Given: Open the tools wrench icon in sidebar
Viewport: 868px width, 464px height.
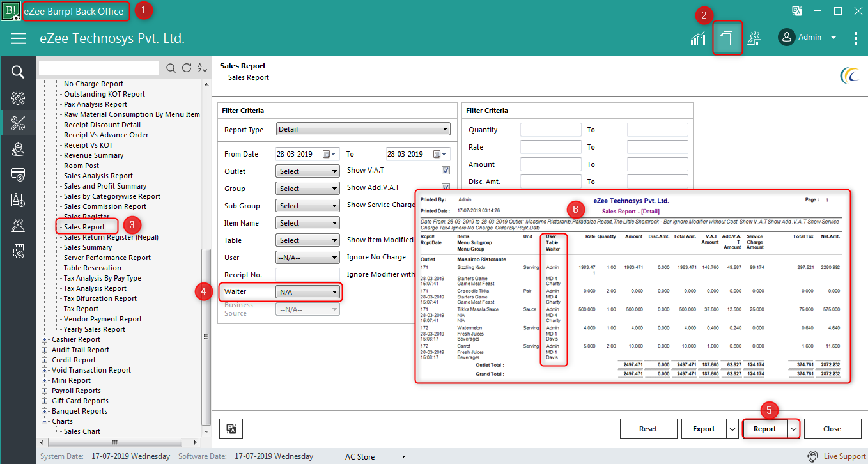Looking at the screenshot, I should 18,123.
